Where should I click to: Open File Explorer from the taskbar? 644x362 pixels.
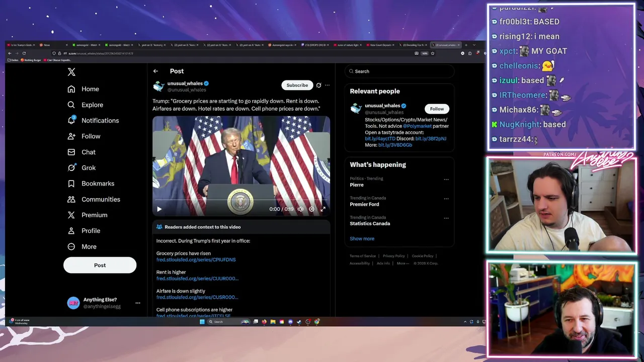pos(273,322)
